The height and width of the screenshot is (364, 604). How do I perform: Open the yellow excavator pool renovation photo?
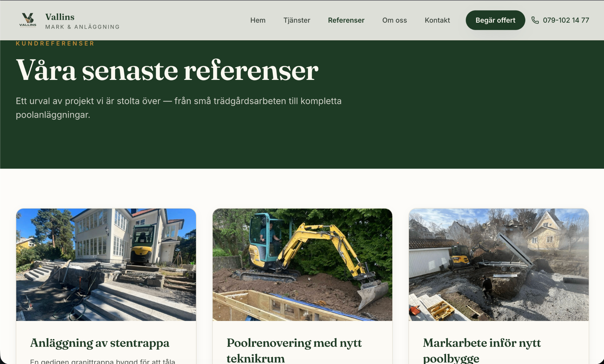click(x=302, y=265)
